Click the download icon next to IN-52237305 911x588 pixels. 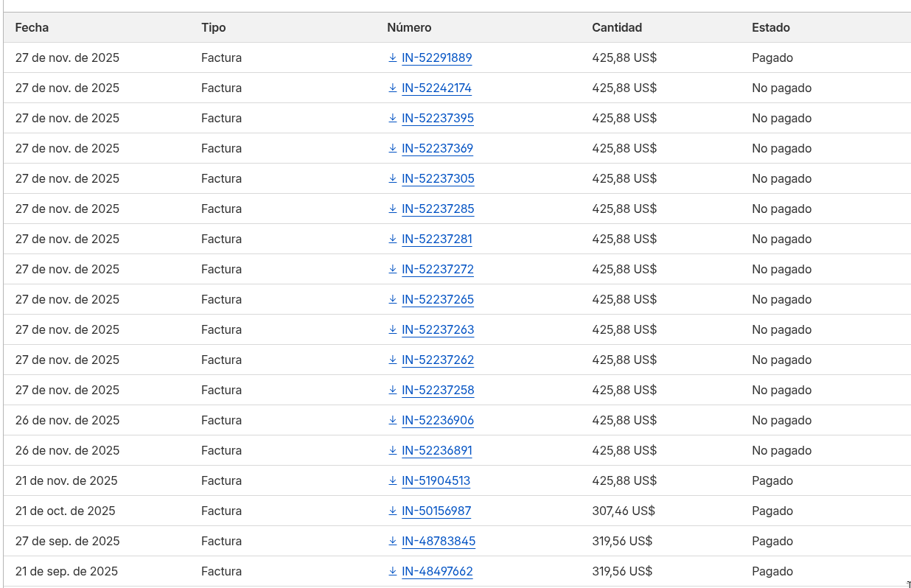click(x=391, y=178)
